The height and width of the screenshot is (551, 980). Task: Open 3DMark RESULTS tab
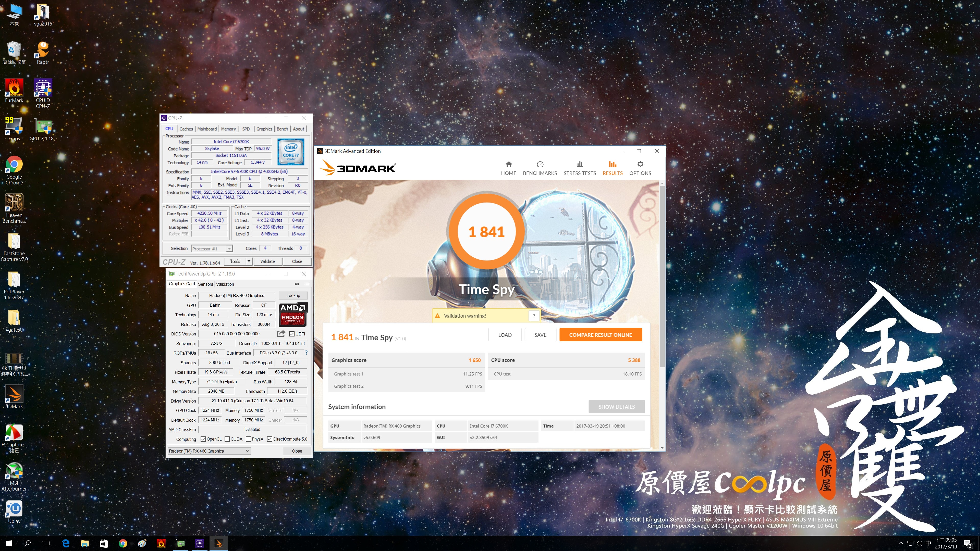click(612, 168)
